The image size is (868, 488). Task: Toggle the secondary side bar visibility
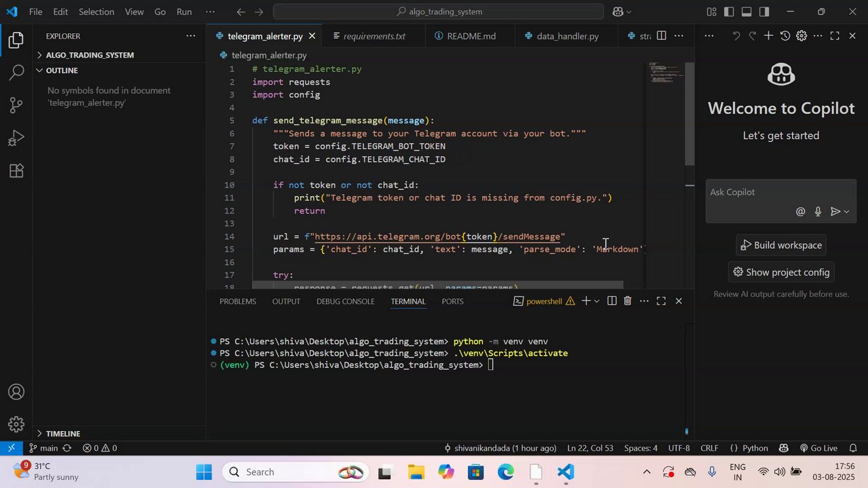point(764,12)
